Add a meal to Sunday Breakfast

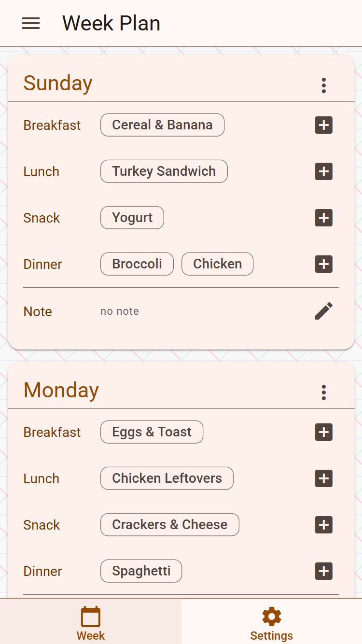click(323, 125)
